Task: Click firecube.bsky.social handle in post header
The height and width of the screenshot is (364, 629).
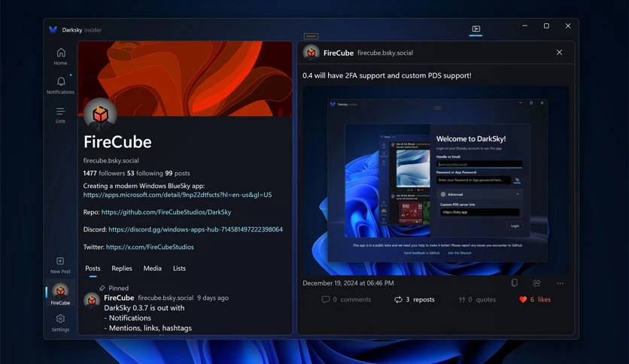Action: click(385, 53)
